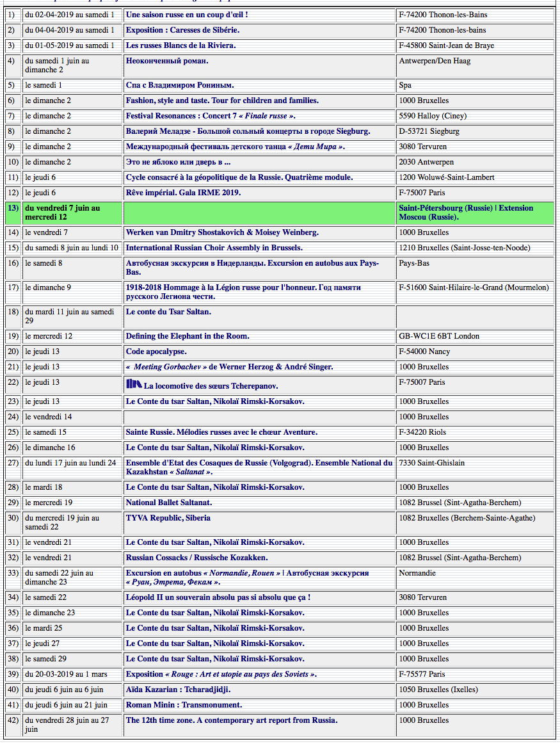Open 'La locomotive des sœurs Tcherepanov.'
560x744 pixels.
(x=211, y=386)
